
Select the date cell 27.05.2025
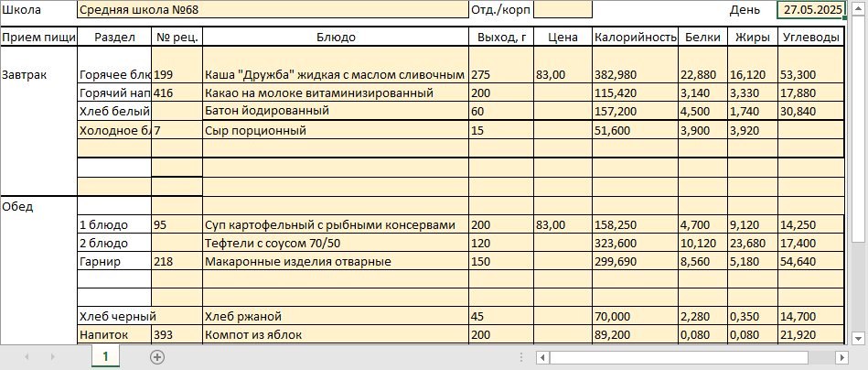coord(811,9)
